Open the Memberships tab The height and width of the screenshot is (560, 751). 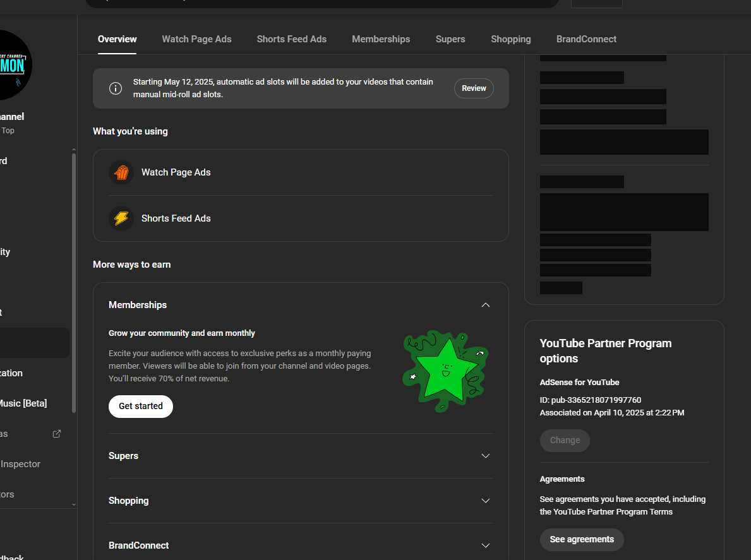[x=381, y=39]
